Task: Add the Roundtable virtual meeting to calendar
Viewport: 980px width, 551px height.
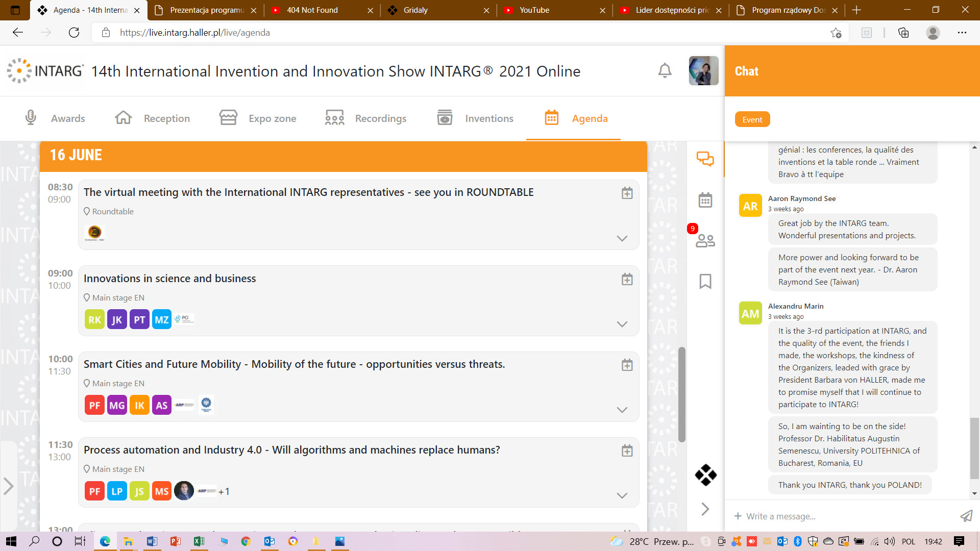Action: click(x=627, y=193)
